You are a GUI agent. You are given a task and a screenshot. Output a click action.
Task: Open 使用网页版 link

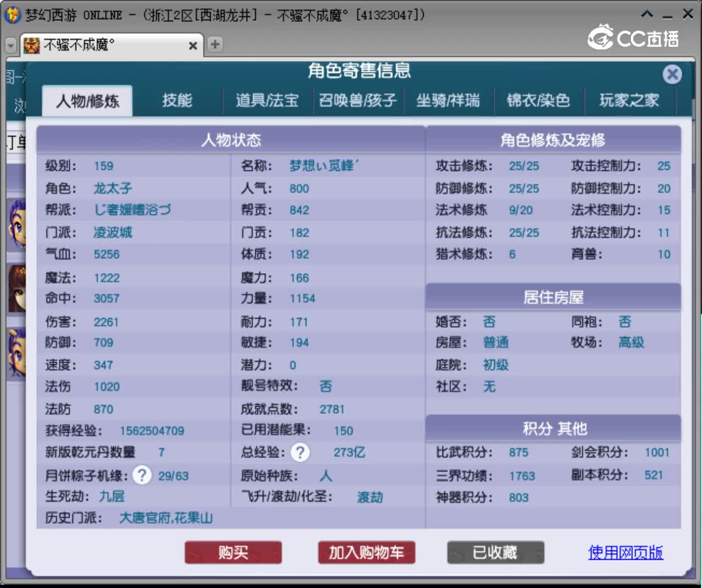[625, 552]
